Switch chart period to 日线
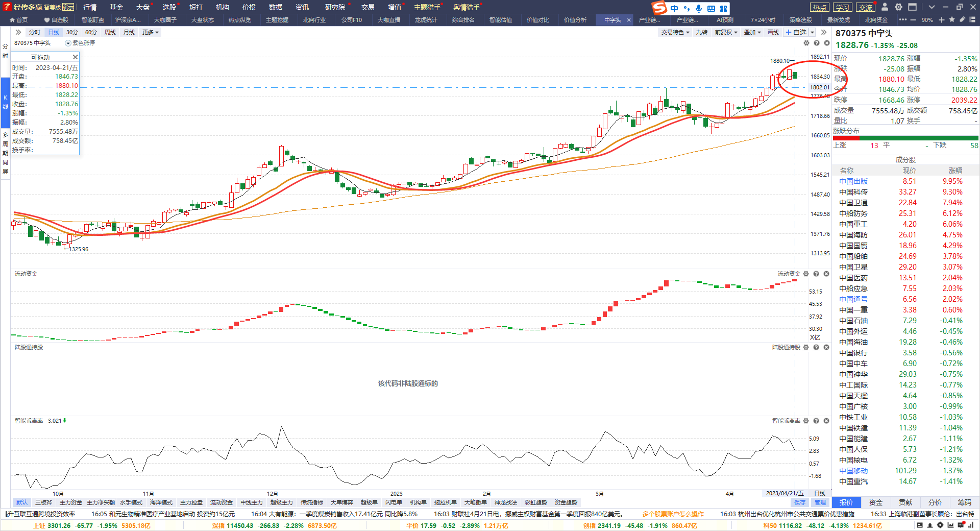The image size is (980, 531). 54,32
